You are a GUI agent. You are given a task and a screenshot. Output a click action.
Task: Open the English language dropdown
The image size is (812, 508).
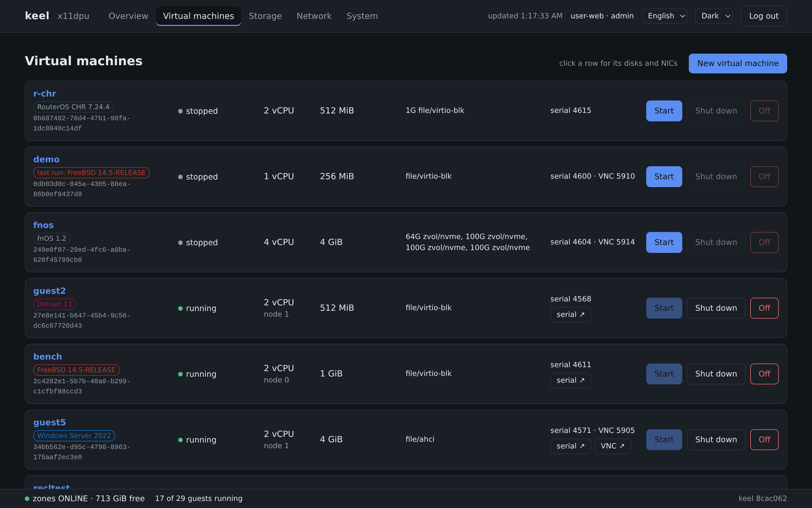click(664, 16)
